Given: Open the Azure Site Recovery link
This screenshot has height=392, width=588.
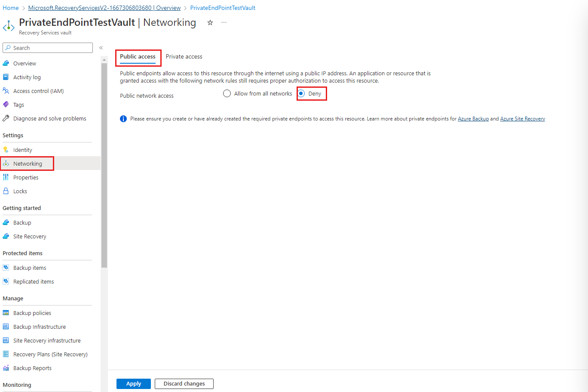Looking at the screenshot, I should point(523,119).
